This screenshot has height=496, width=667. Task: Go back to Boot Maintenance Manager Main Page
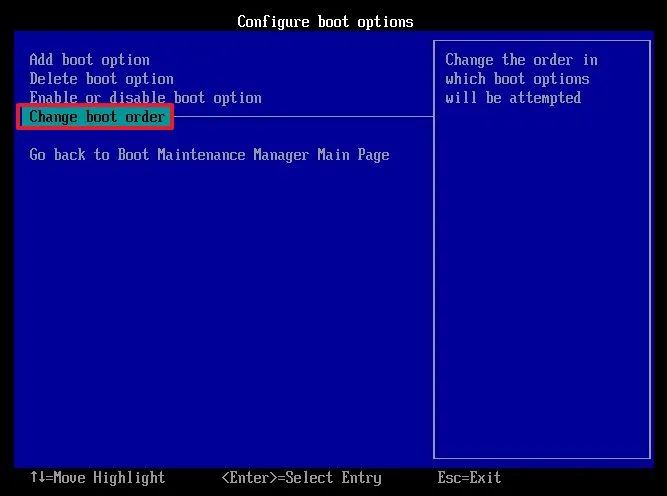209,155
